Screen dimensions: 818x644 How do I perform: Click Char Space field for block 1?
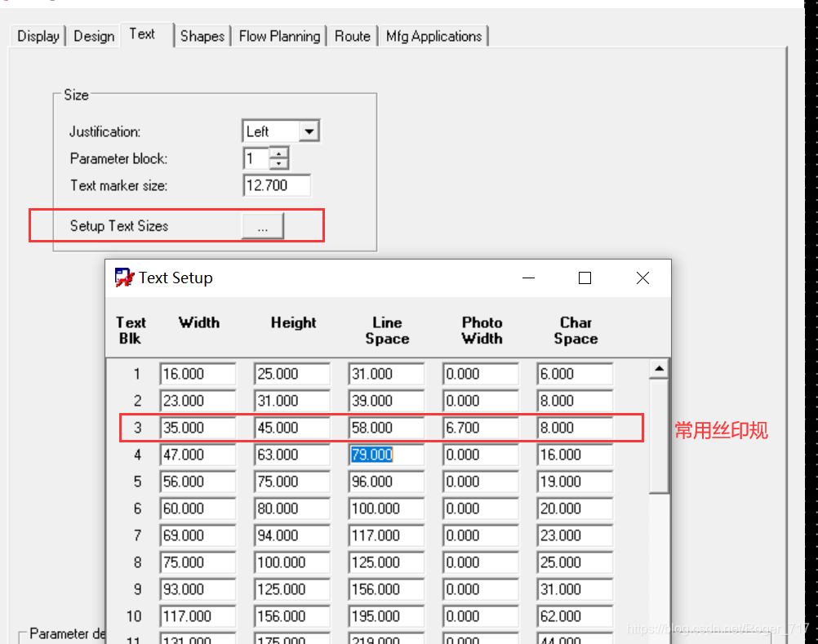point(575,374)
